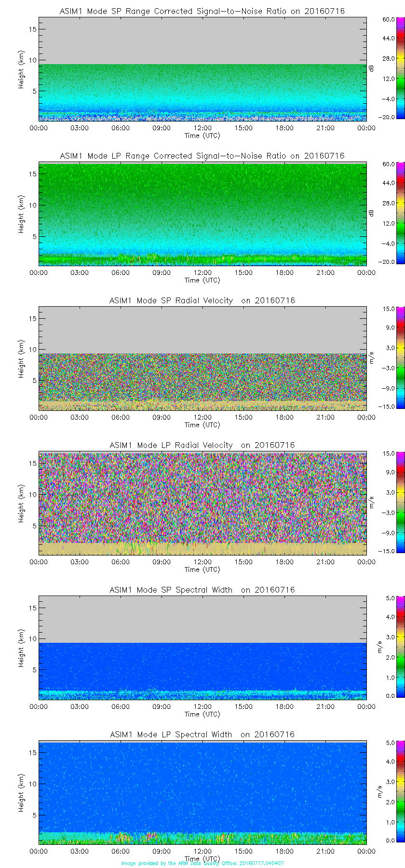Click the ARM Data Quality Office footer text
The height and width of the screenshot is (868, 405).
coord(202,863)
